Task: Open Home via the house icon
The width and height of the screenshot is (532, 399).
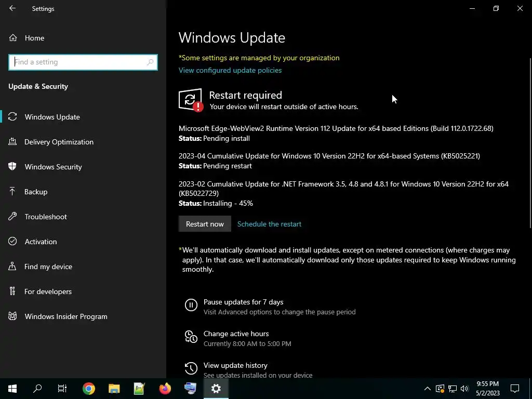Action: tap(13, 38)
